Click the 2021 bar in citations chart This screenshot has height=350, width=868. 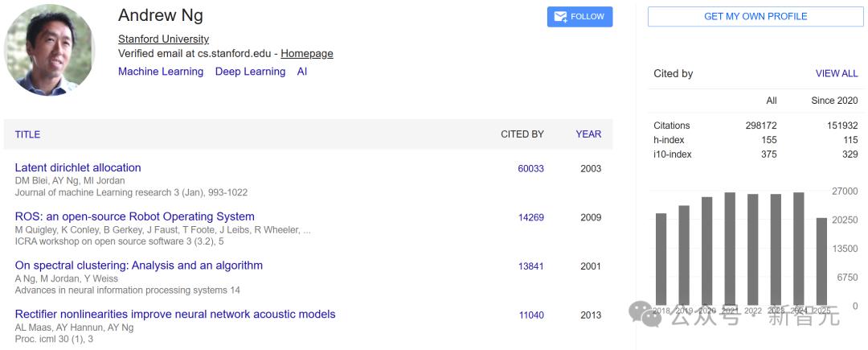[730, 249]
